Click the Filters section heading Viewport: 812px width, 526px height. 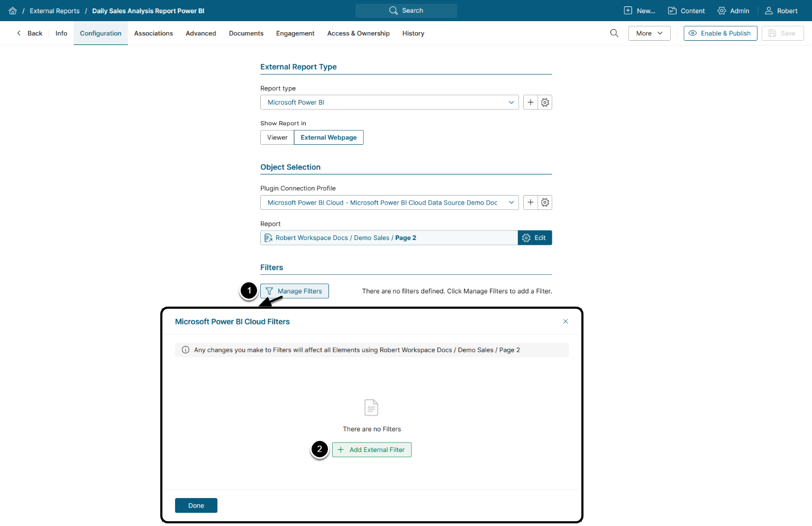(x=272, y=267)
